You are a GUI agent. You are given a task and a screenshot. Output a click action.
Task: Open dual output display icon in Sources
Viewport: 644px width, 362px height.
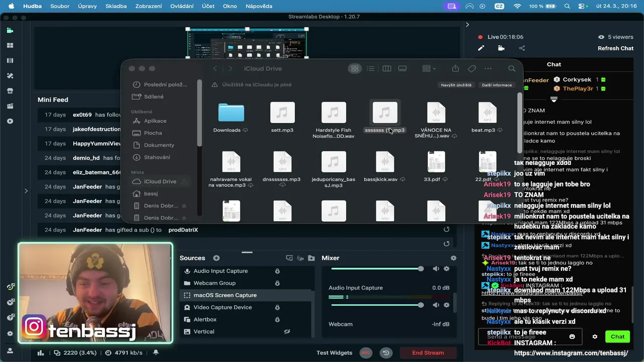pyautogui.click(x=289, y=258)
